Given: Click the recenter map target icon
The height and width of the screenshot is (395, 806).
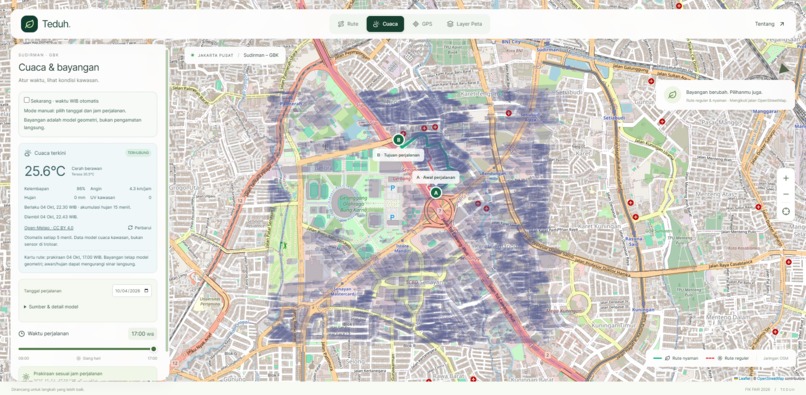Looking at the screenshot, I should 785,211.
